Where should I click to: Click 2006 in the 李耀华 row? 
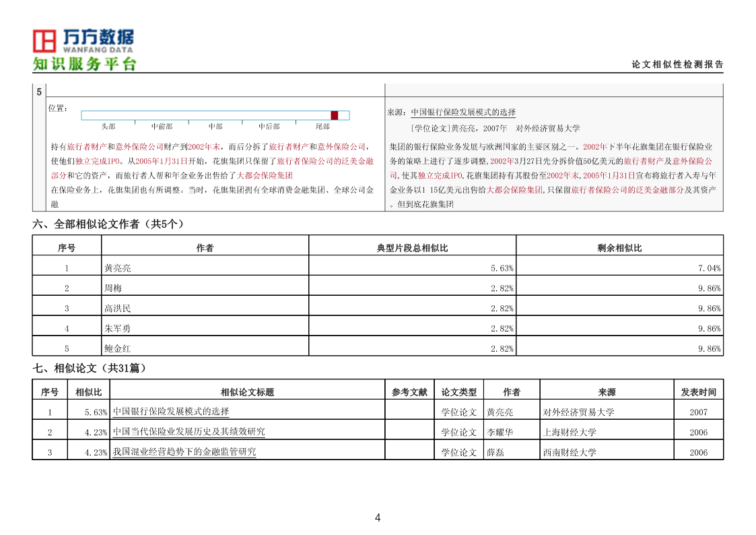[x=699, y=433]
